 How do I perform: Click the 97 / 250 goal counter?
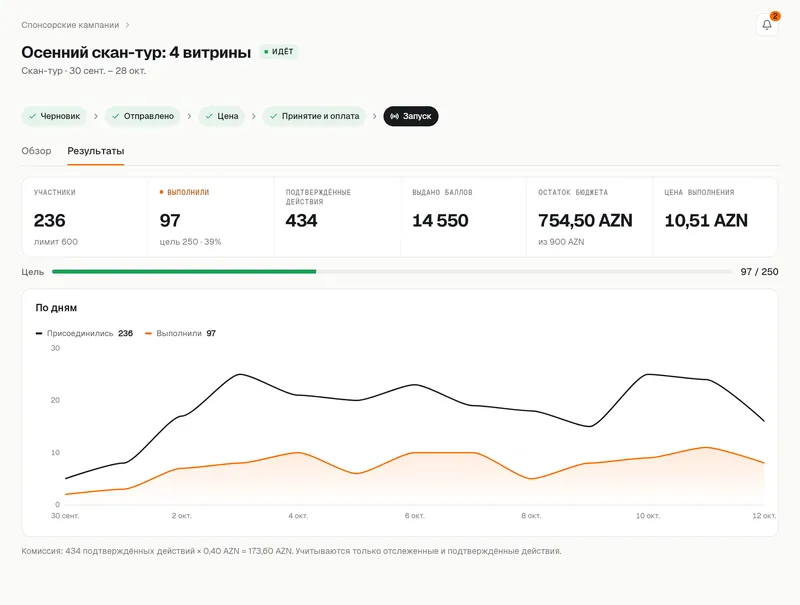(x=759, y=272)
